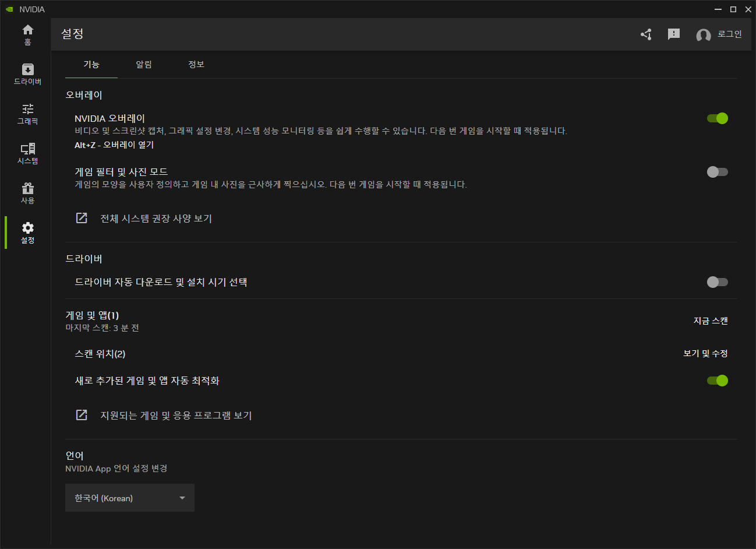Select the 시스템 (System) sidebar icon

pos(27,154)
